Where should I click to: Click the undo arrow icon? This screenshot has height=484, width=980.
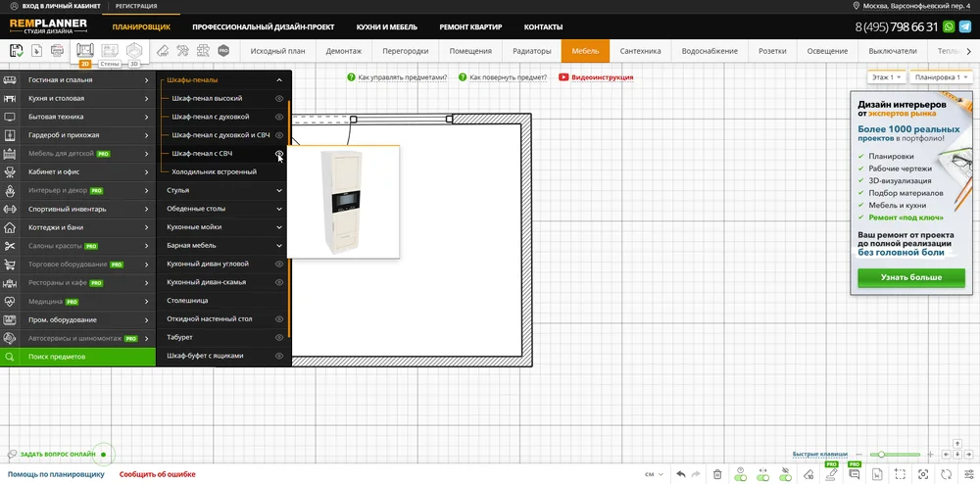click(x=681, y=474)
